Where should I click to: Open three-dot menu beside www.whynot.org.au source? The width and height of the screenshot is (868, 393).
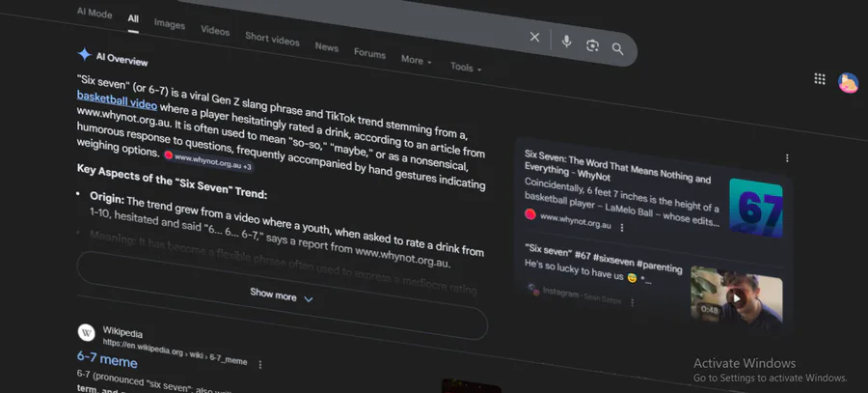pos(622,227)
